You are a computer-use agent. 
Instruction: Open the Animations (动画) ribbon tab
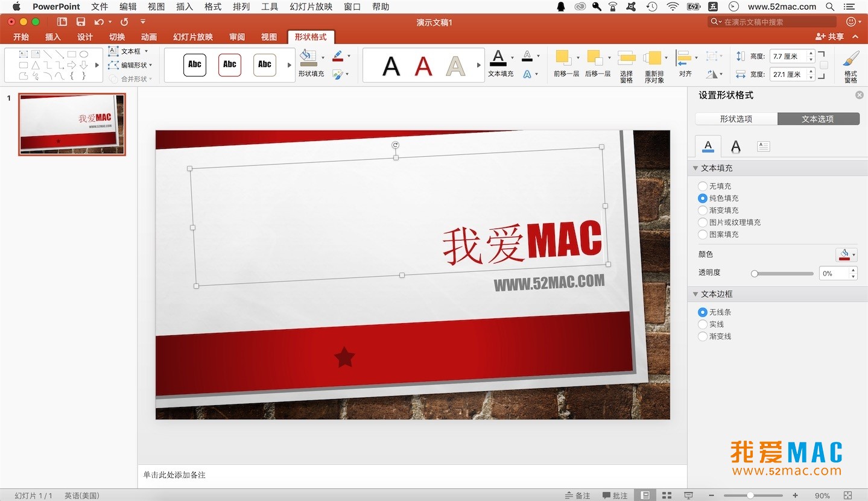click(x=149, y=37)
